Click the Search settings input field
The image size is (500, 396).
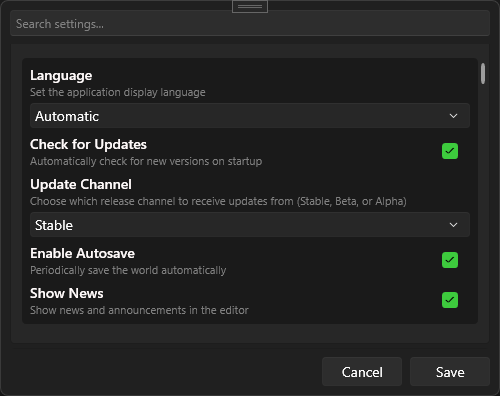pyautogui.click(x=250, y=23)
